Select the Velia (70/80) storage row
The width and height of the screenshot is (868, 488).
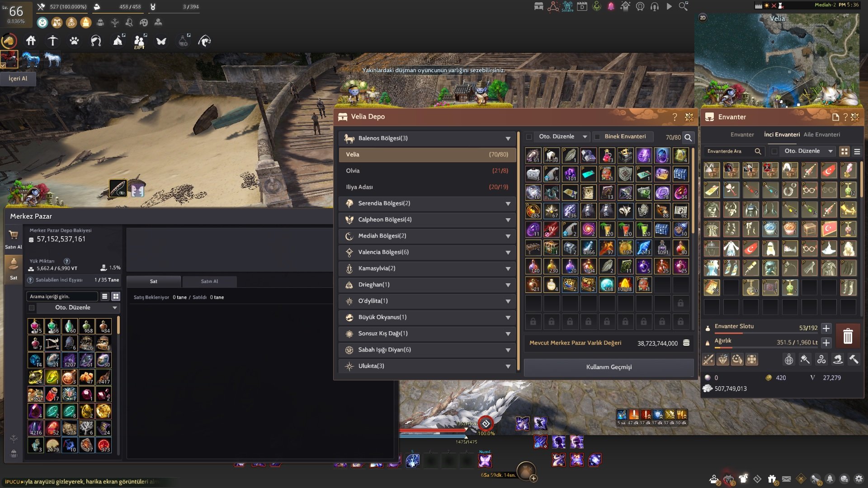(427, 155)
